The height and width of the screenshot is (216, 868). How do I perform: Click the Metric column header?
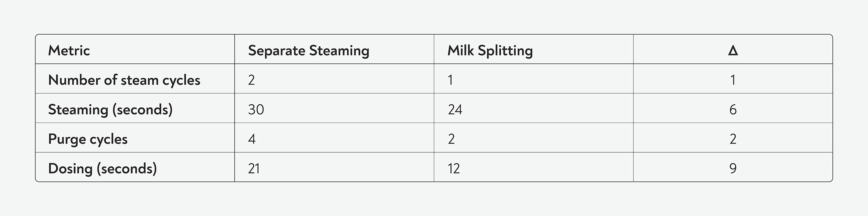pyautogui.click(x=69, y=51)
